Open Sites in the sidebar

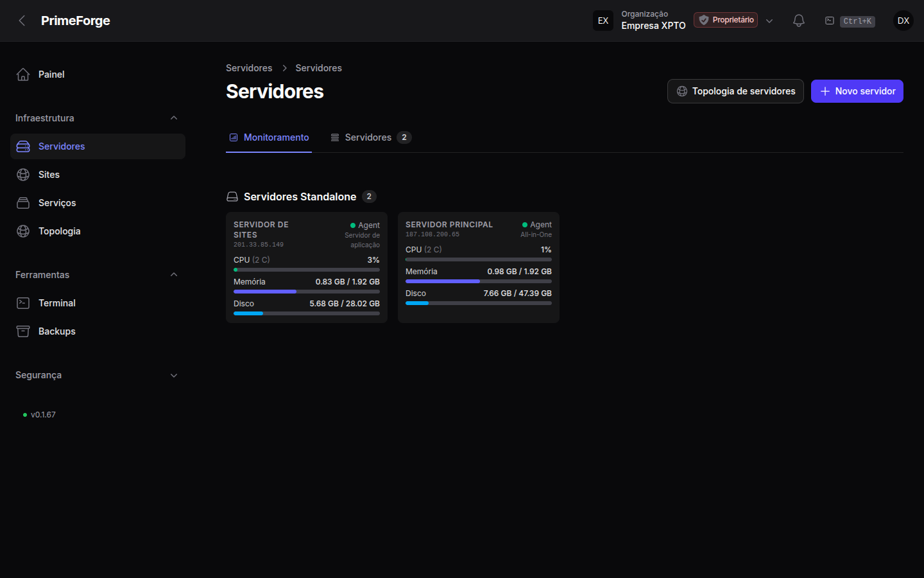click(x=98, y=175)
